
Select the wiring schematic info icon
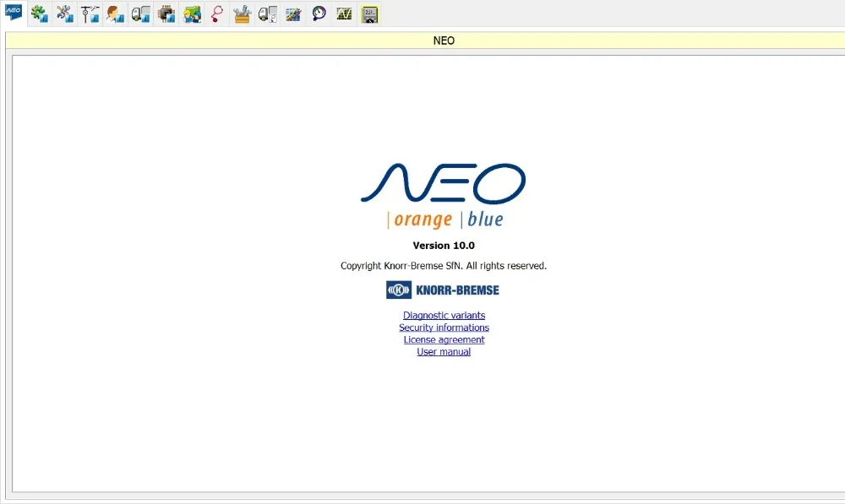point(90,14)
